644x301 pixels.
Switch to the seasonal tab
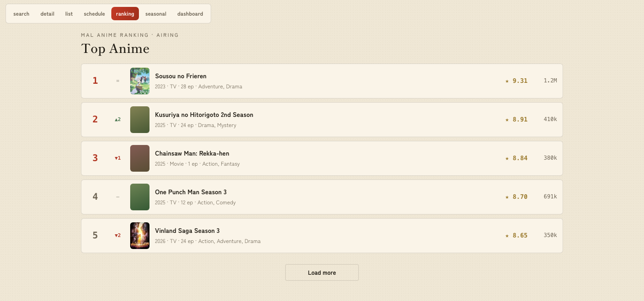click(156, 14)
